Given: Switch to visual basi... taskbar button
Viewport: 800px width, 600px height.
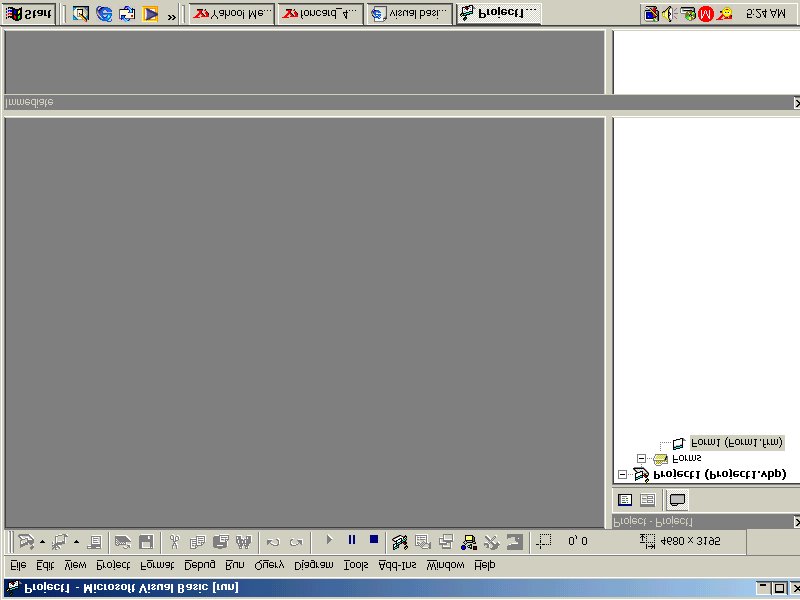Looking at the screenshot, I should pyautogui.click(x=409, y=14).
